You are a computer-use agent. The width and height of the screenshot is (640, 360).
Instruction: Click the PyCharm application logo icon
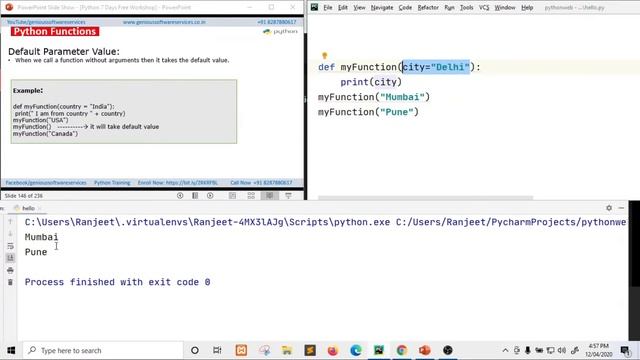coord(314,7)
